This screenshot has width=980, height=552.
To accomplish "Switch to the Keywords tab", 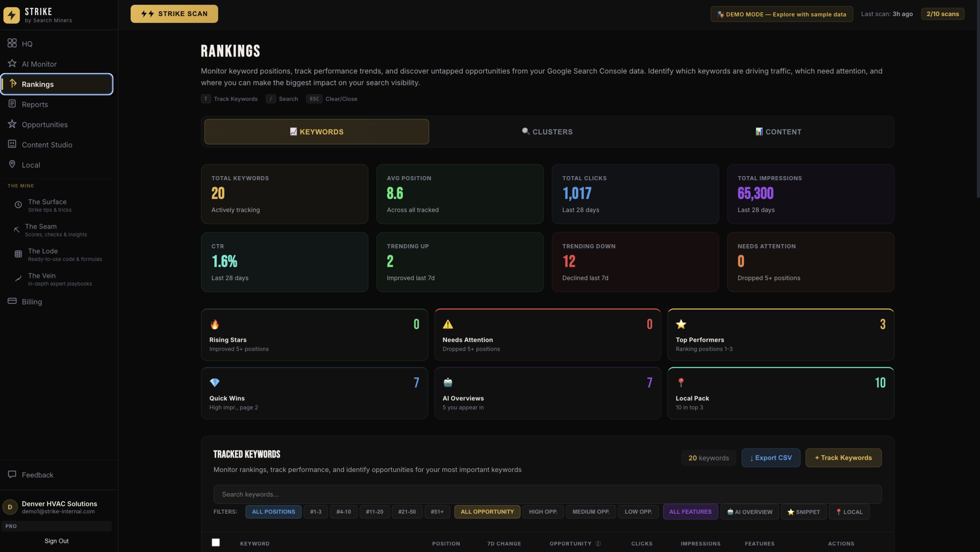I will pyautogui.click(x=317, y=132).
